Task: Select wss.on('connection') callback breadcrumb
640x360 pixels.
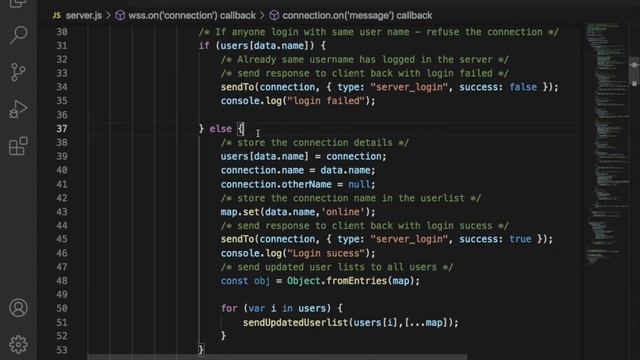Action: pos(192,16)
